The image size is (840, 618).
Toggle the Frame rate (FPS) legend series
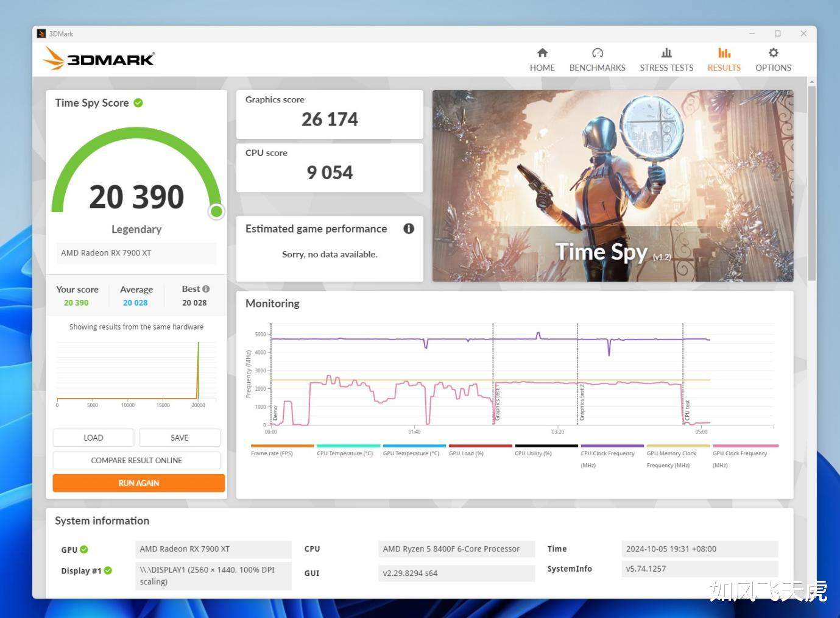pyautogui.click(x=282, y=450)
